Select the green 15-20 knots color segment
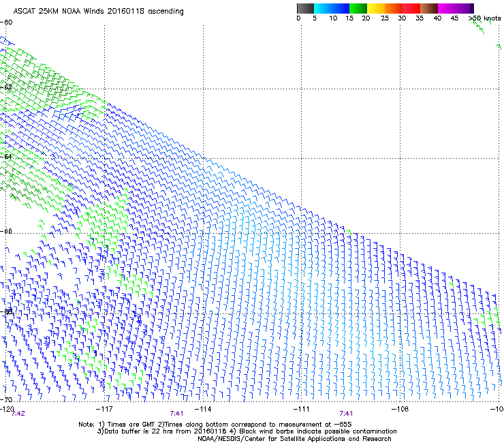The image size is (504, 443). (358, 8)
